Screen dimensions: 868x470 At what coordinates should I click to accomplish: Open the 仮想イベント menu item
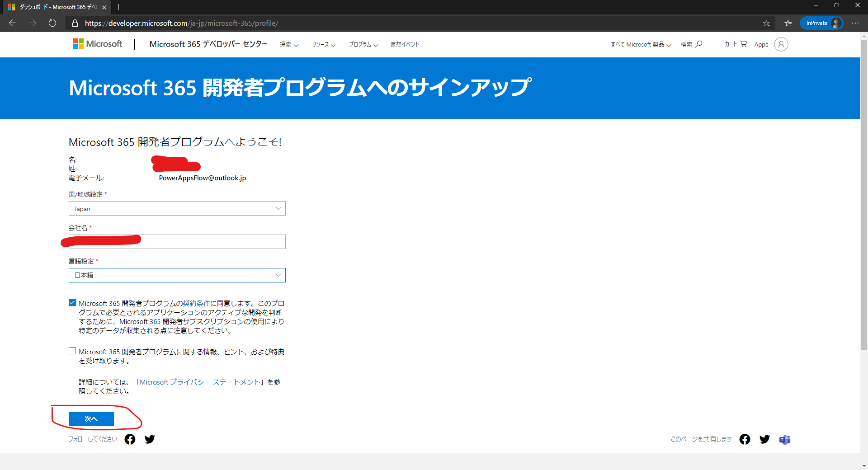pyautogui.click(x=405, y=44)
